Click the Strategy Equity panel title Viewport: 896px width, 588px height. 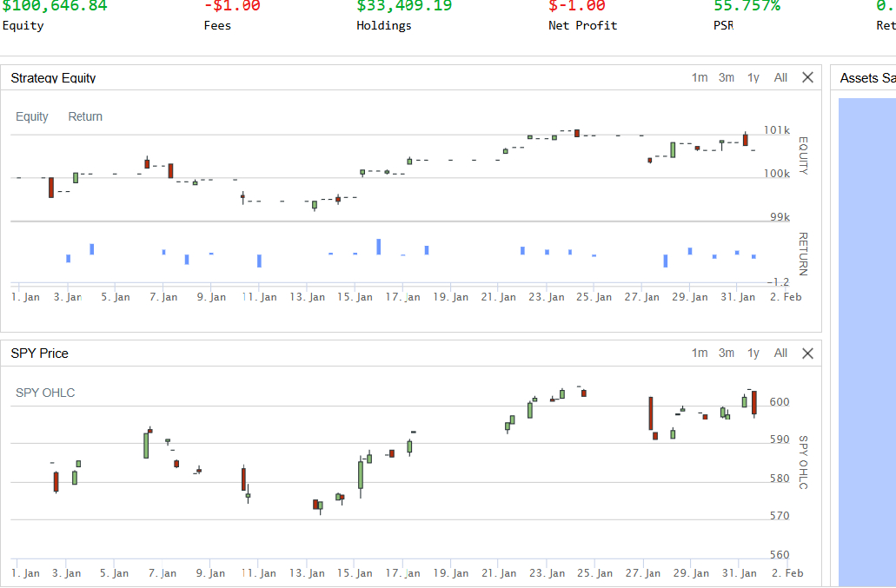point(53,78)
